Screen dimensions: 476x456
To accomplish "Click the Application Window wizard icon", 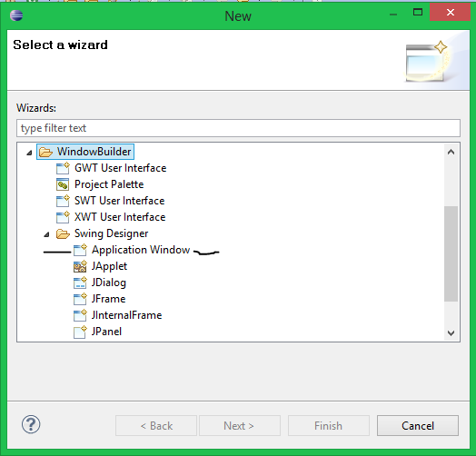I will 81,250.
